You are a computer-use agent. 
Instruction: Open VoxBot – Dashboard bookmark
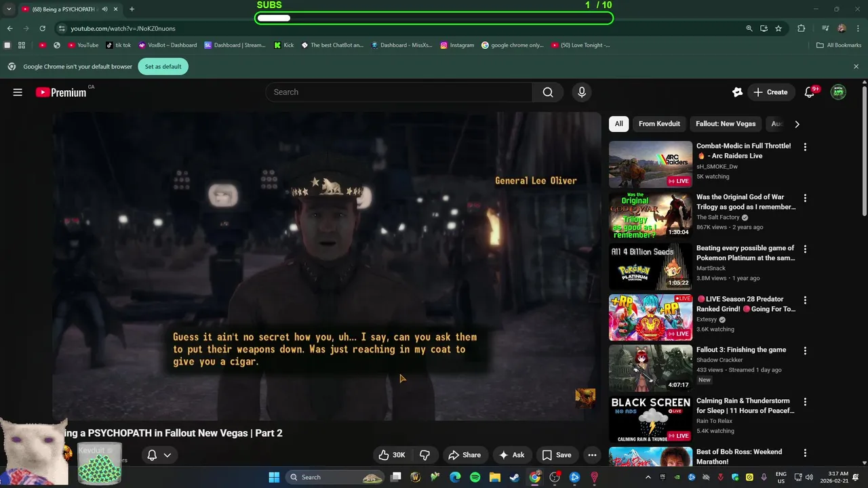(167, 45)
